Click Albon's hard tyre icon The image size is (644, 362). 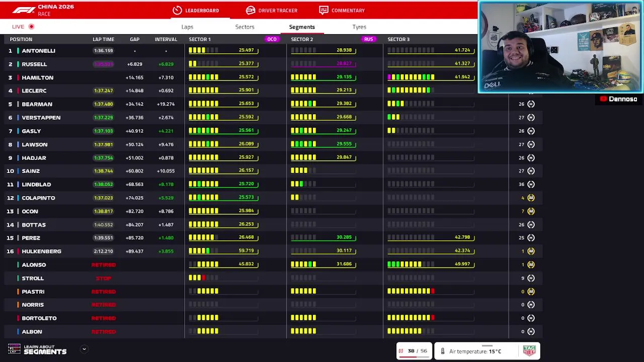[x=531, y=332]
